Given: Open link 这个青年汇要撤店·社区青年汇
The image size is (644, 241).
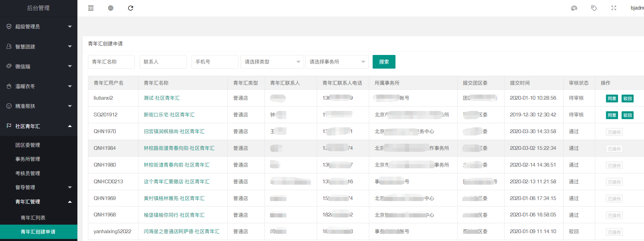Looking at the screenshot, I should [x=177, y=182].
